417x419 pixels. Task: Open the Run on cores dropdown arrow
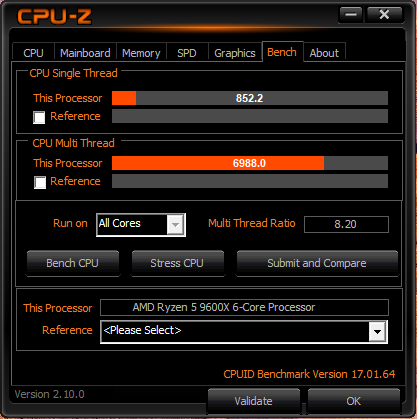pyautogui.click(x=175, y=225)
